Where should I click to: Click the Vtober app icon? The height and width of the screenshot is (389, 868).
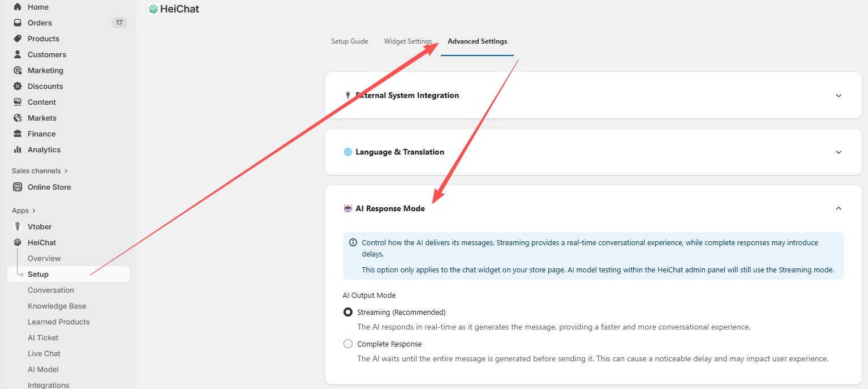coord(18,226)
